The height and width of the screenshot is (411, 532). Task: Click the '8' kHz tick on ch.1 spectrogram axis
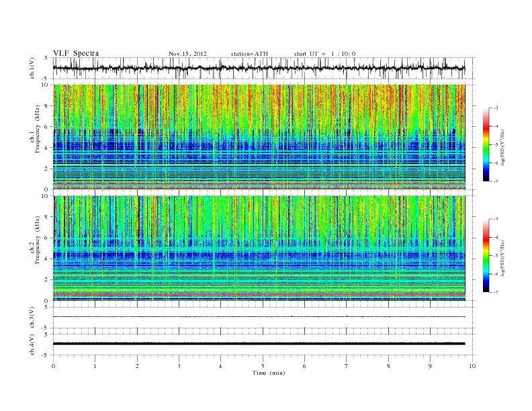pos(46,106)
